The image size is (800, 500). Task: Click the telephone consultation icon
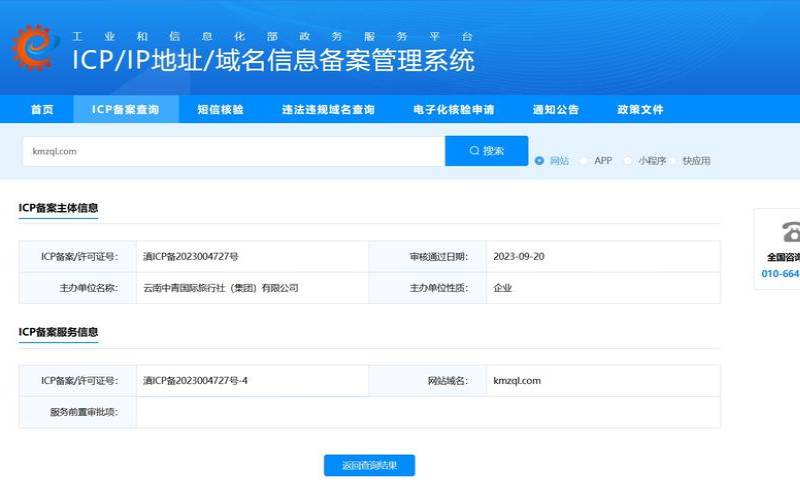791,232
